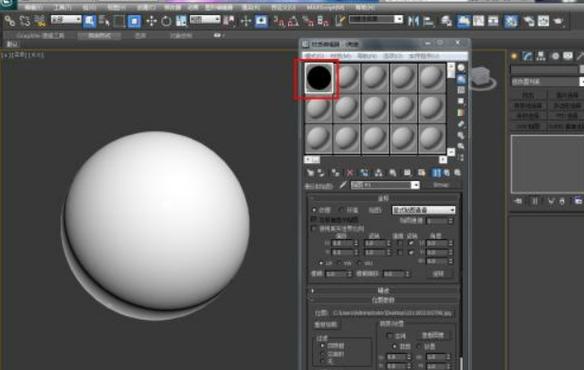Click the Rectangular Selection Region icon
Image resolution: width=584 pixels, height=370 pixels.
pos(119,21)
